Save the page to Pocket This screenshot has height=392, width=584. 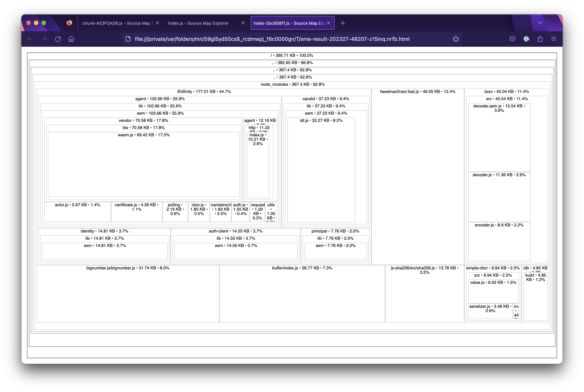click(x=513, y=39)
